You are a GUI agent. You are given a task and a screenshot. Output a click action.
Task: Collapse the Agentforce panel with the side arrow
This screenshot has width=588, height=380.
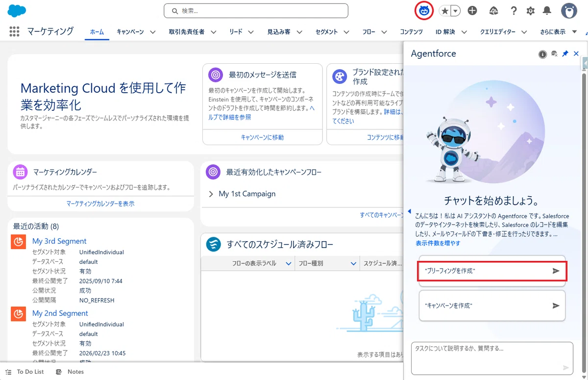pyautogui.click(x=409, y=211)
